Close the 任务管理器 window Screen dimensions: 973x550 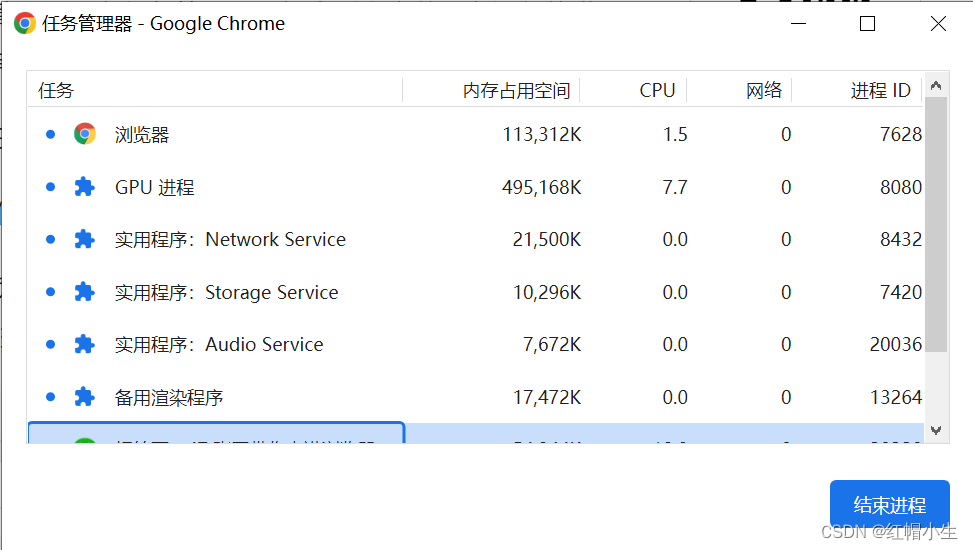click(938, 24)
